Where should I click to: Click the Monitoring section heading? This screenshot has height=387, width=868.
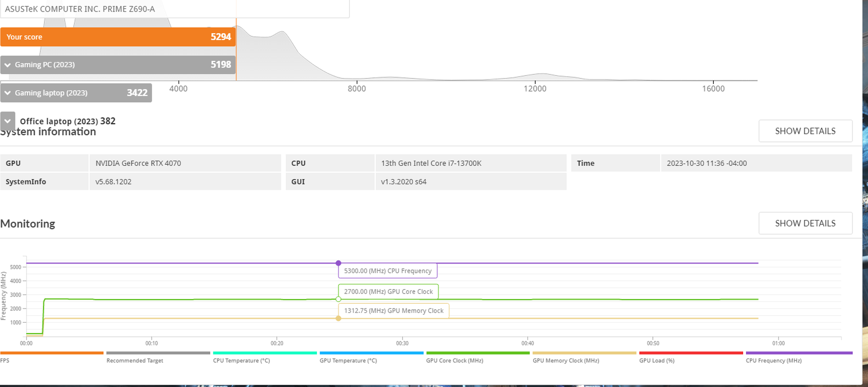[x=28, y=224]
